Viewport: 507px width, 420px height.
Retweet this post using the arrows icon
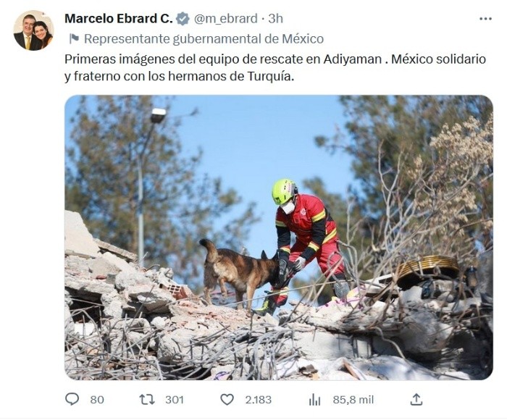pos(147,400)
